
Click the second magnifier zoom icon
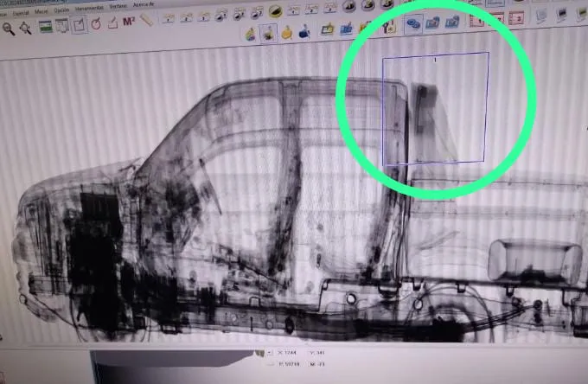tap(26, 28)
